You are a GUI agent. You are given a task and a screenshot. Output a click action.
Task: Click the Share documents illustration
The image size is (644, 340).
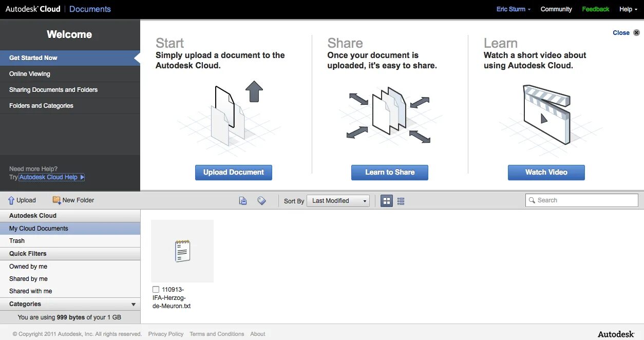389,114
